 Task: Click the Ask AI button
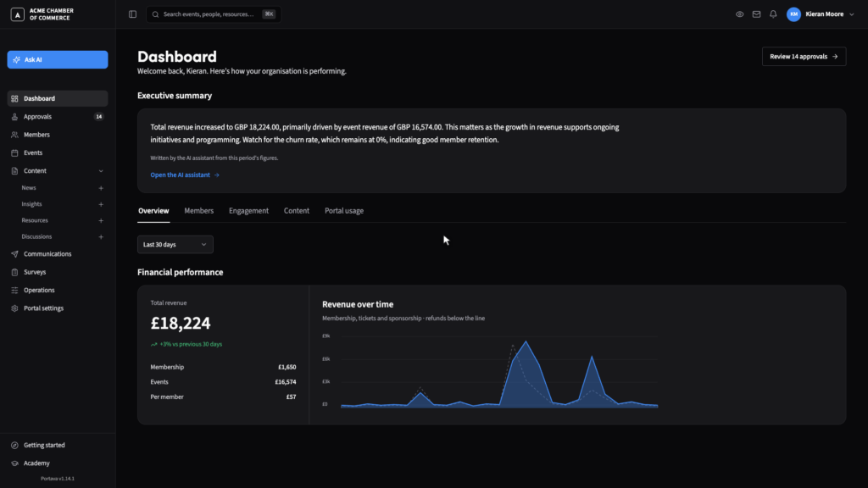click(58, 60)
